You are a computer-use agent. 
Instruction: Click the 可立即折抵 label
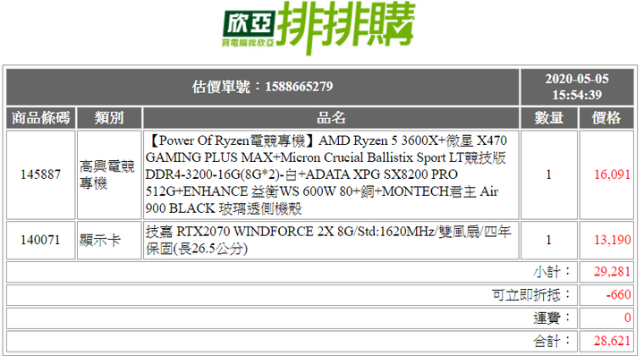click(531, 295)
